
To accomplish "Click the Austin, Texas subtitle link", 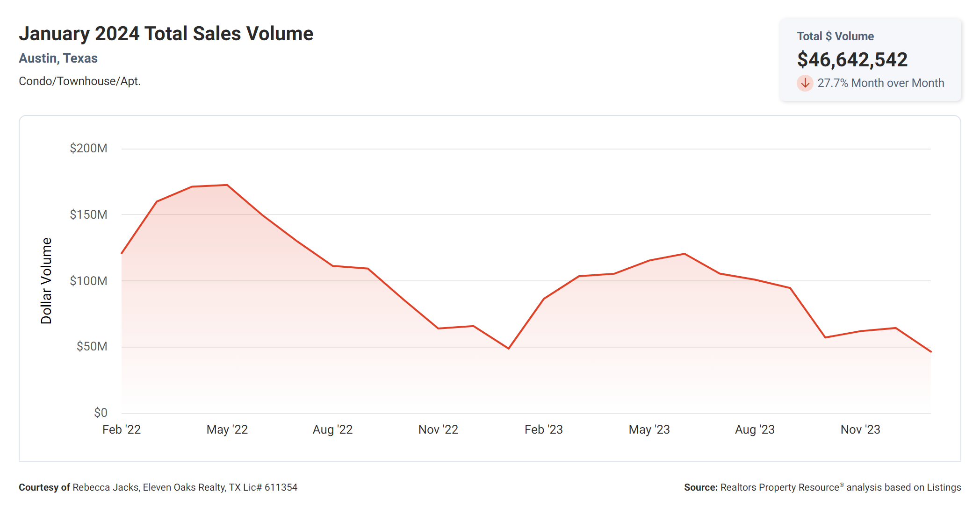I will [58, 58].
